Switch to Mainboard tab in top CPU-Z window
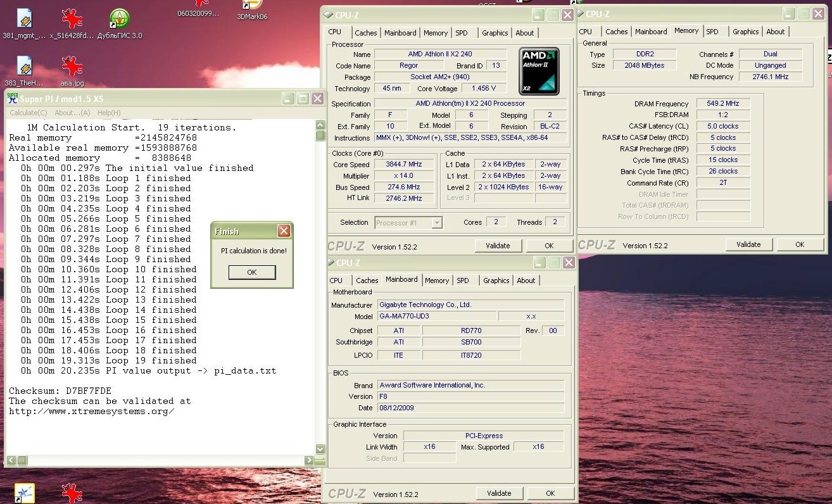The height and width of the screenshot is (504, 832). pyautogui.click(x=400, y=33)
